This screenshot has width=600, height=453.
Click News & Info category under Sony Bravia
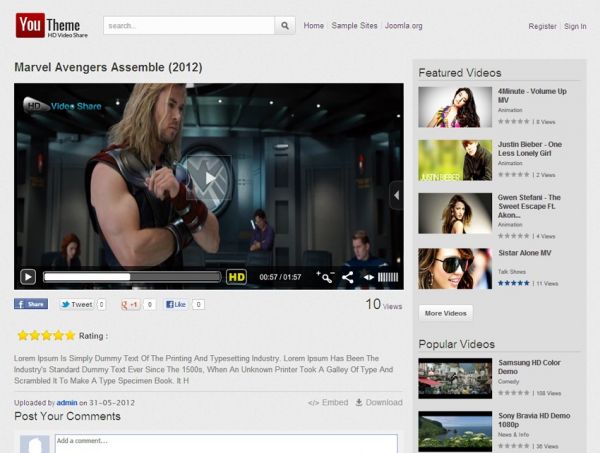[514, 435]
